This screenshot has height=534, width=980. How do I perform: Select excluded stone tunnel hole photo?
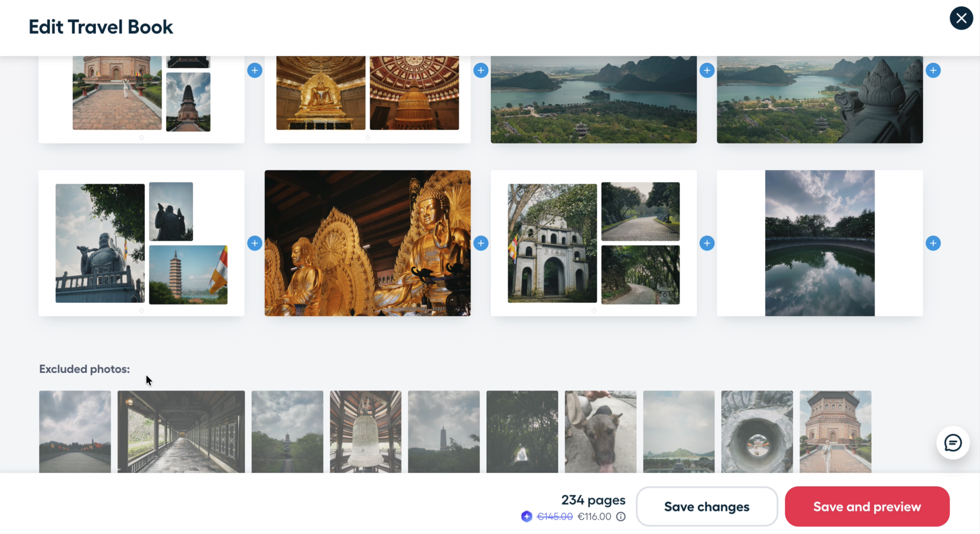tap(757, 432)
